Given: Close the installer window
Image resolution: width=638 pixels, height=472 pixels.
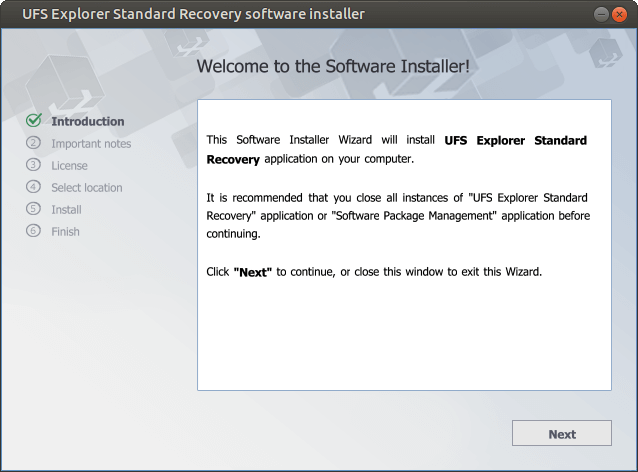Looking at the screenshot, I should (x=619, y=14).
